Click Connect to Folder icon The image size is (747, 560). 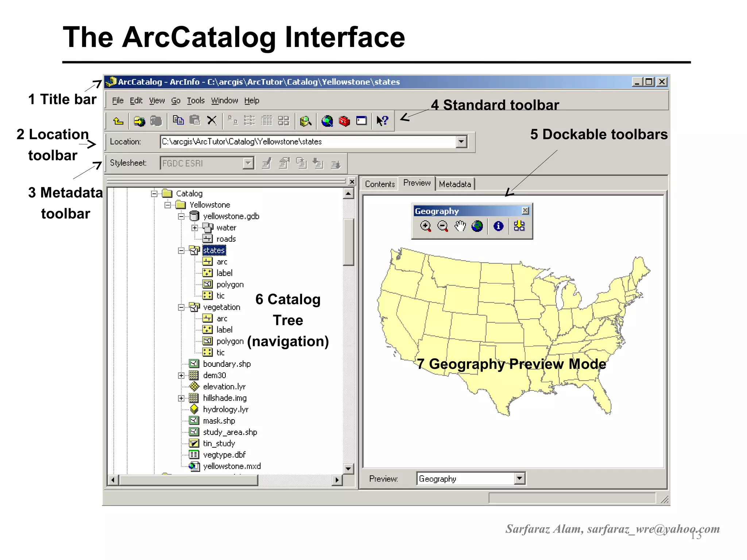coord(139,121)
